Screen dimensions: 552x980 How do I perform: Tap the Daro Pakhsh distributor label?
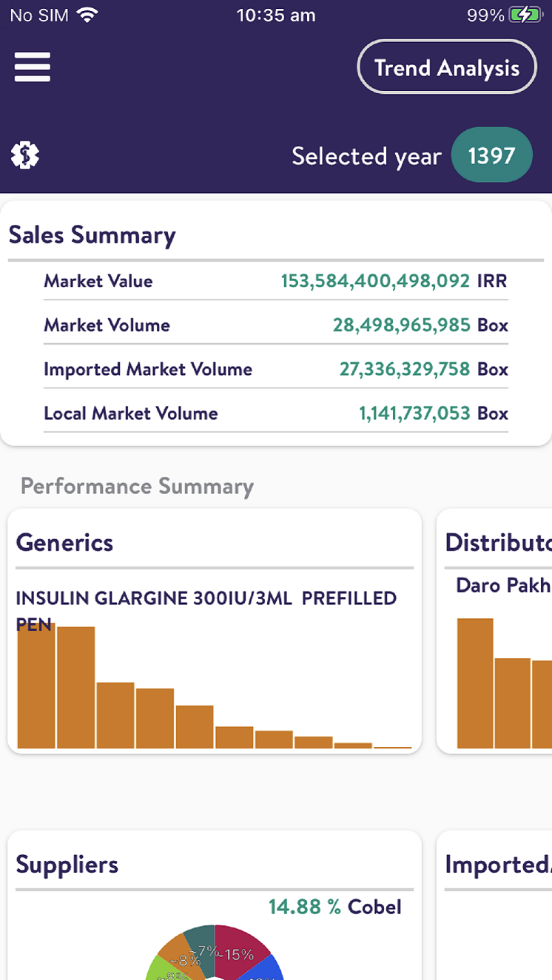click(x=503, y=585)
